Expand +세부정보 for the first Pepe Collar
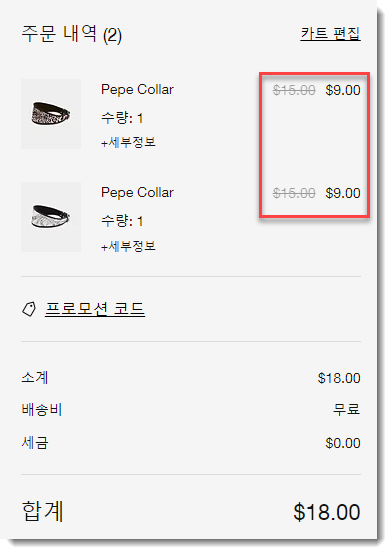Screen dimensions: 392x554 click(x=128, y=142)
